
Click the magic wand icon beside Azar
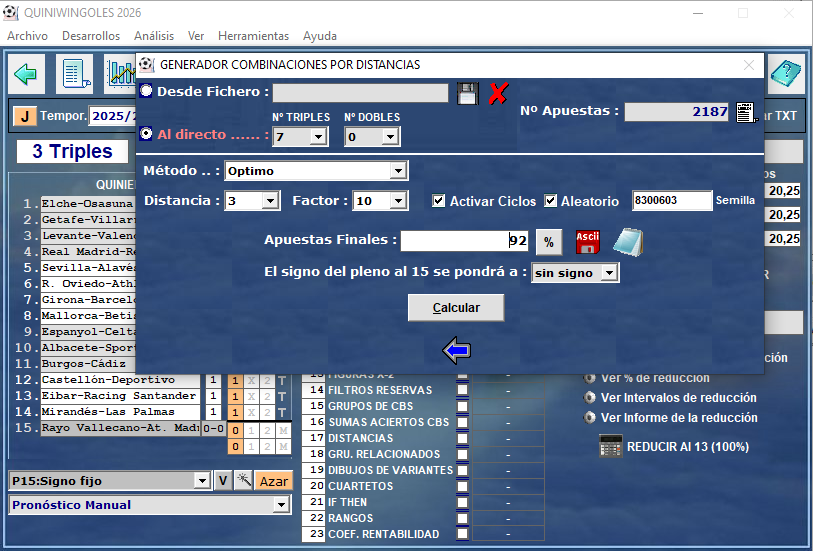[243, 481]
